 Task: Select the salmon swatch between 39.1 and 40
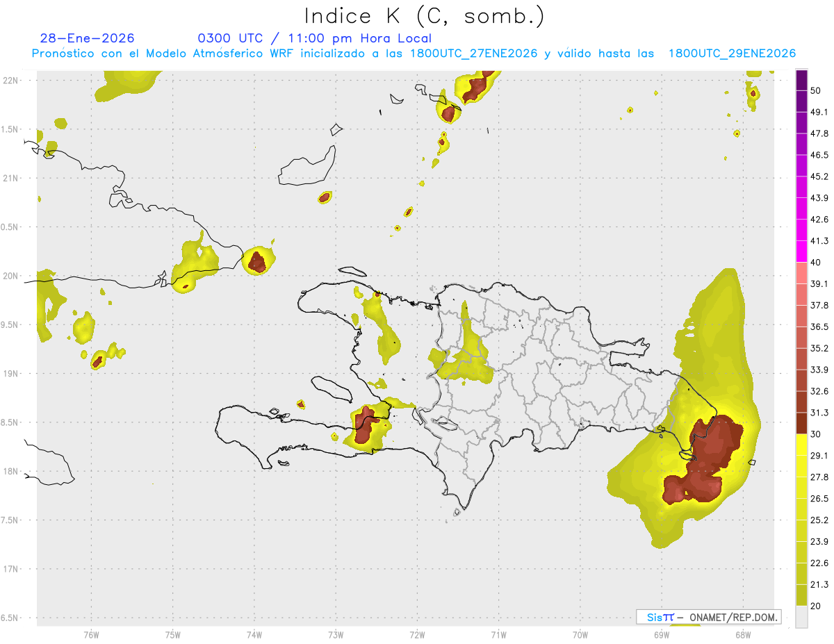pyautogui.click(x=801, y=273)
